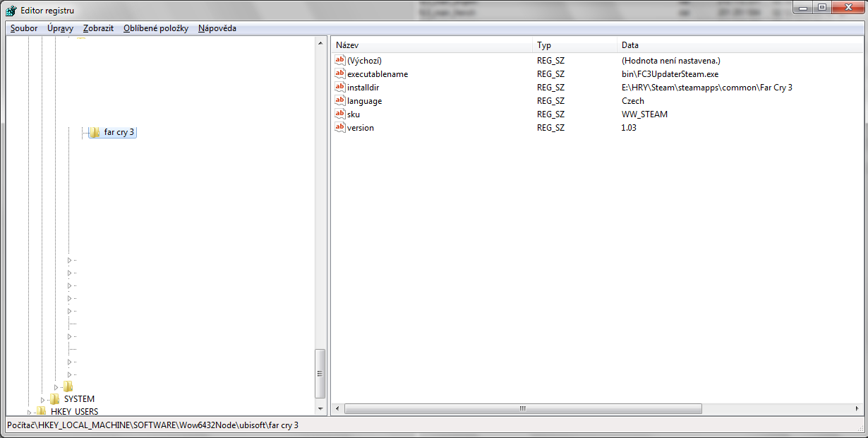868x438 pixels.
Task: Open the Soubor menu
Action: 24,28
